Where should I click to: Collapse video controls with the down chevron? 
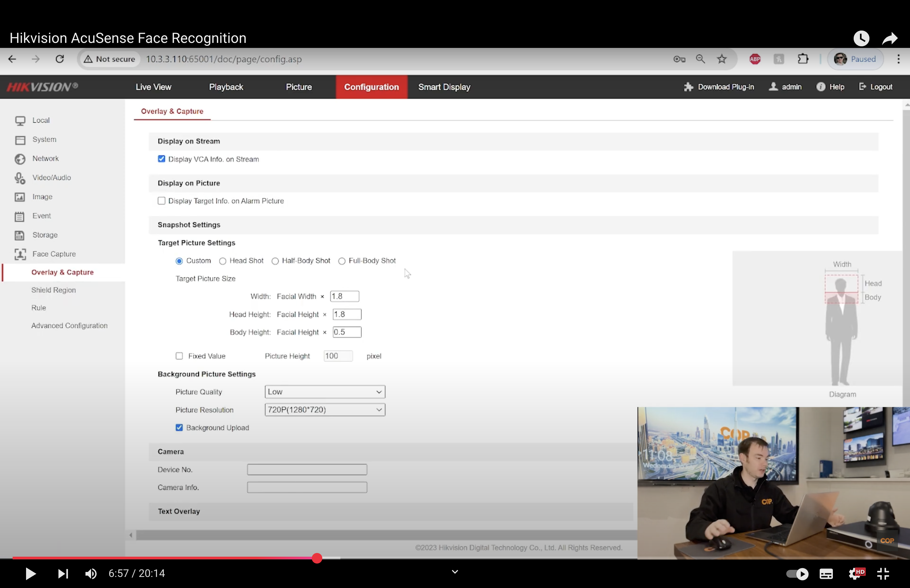[x=455, y=572]
